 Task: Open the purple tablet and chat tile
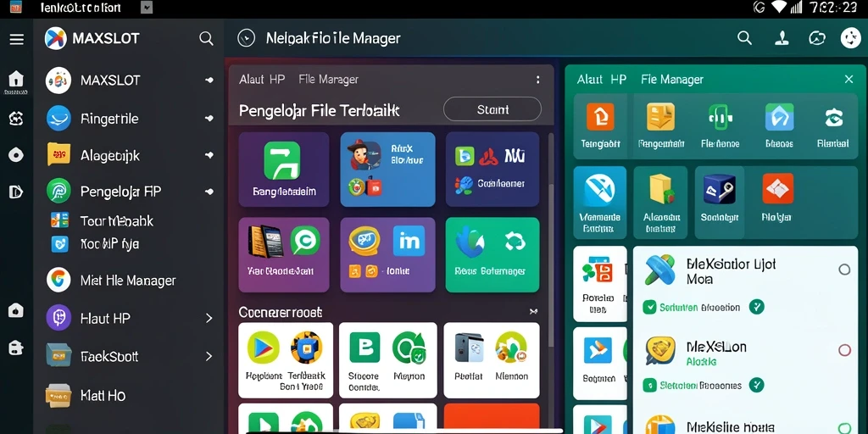coord(284,254)
